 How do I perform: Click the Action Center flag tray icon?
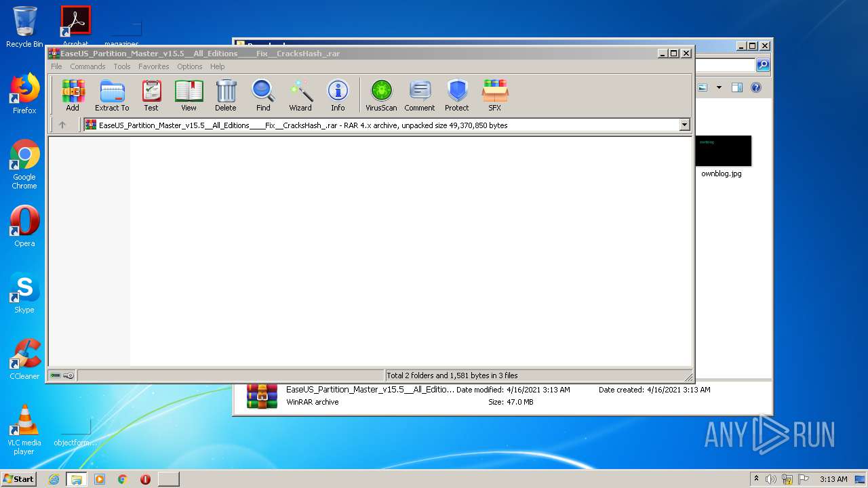click(x=804, y=479)
